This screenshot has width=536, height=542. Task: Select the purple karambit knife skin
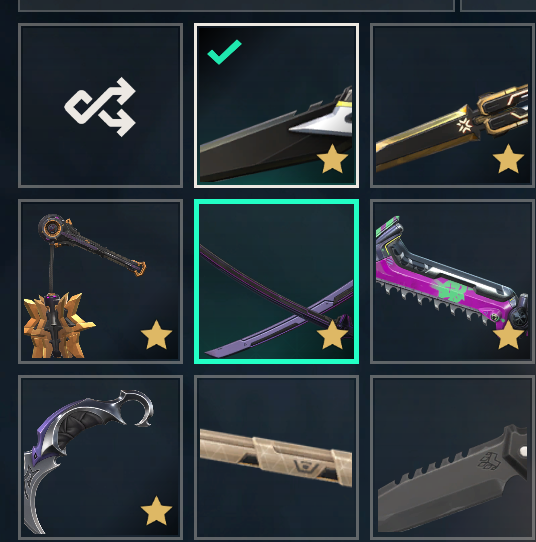100,457
